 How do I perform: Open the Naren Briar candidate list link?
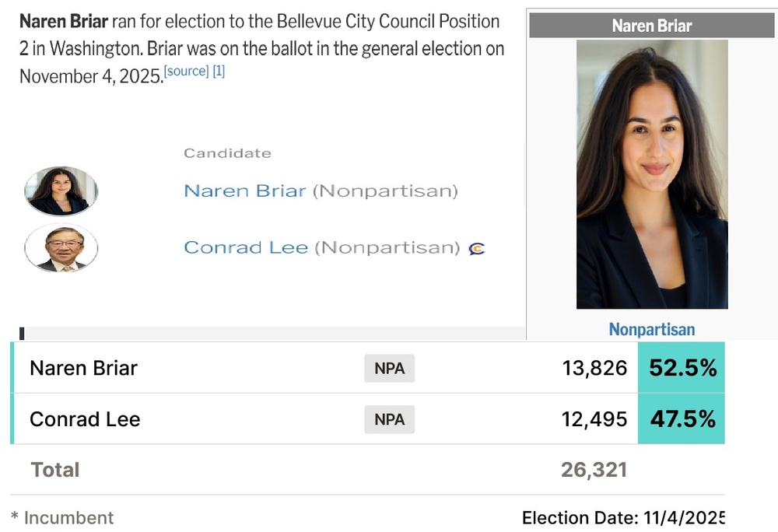point(244,191)
